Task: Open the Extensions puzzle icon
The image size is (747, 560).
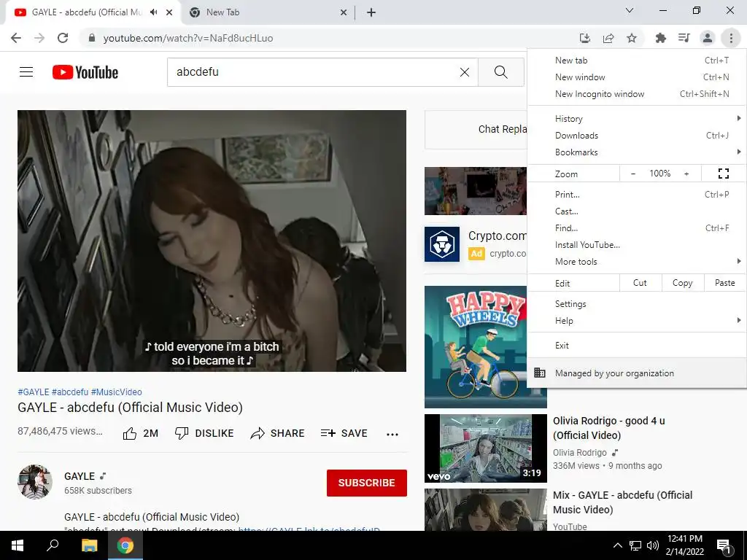Action: [x=660, y=38]
